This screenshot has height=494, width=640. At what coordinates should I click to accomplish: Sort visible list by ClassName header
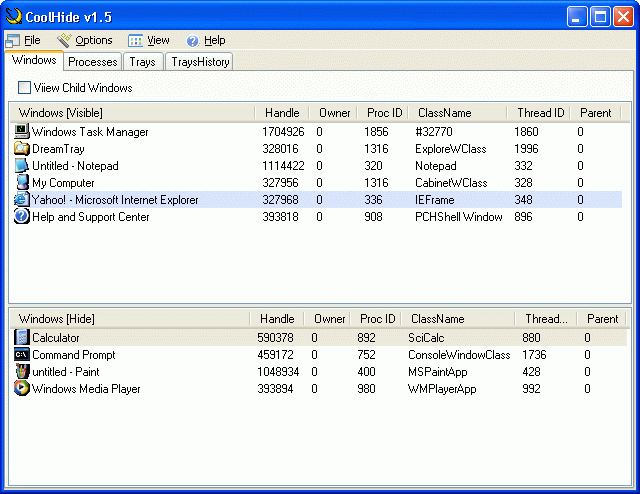coord(458,113)
